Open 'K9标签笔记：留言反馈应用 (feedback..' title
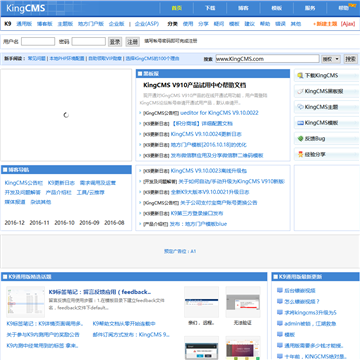The image size is (360, 360). click(x=100, y=292)
